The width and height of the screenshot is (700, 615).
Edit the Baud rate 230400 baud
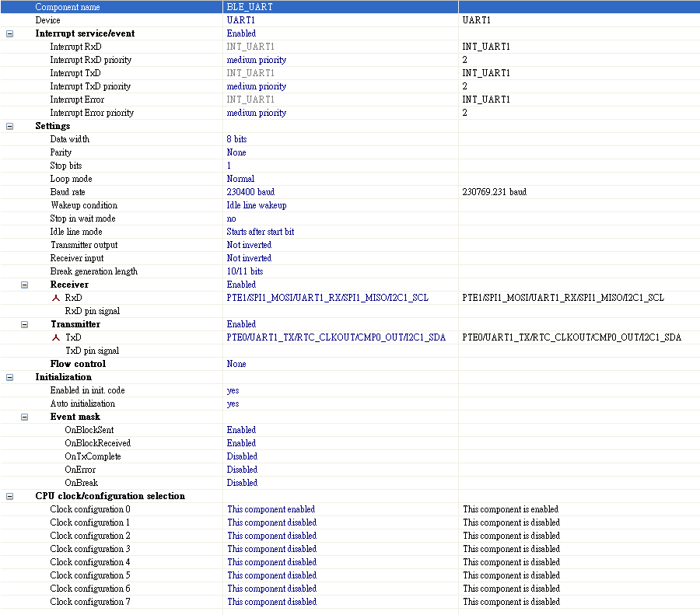point(250,192)
